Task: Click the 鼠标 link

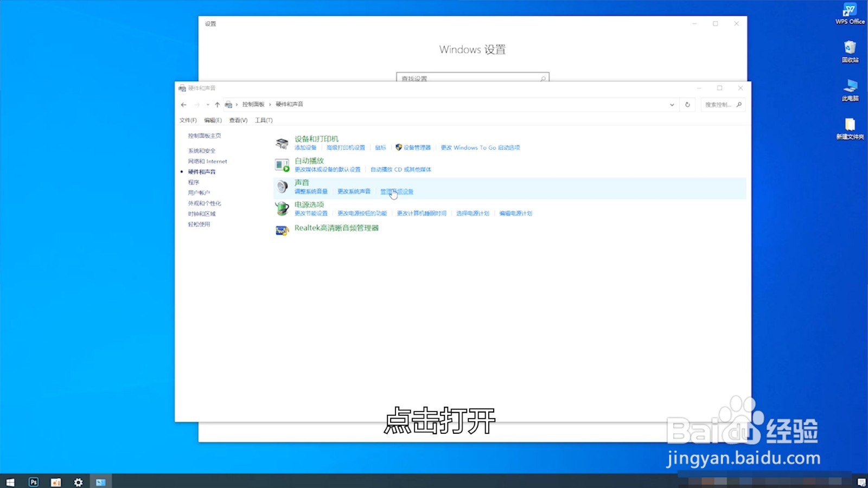Action: (381, 147)
